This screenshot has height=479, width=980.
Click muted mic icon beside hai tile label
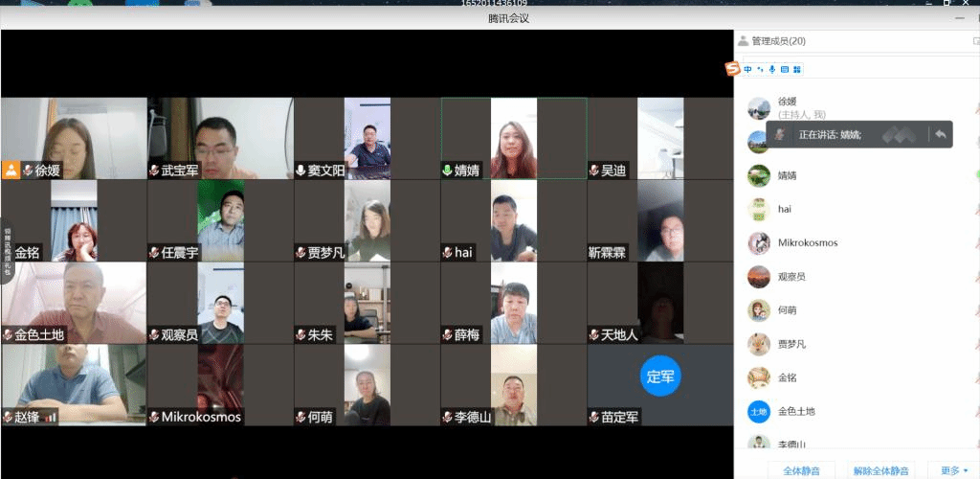click(x=448, y=253)
